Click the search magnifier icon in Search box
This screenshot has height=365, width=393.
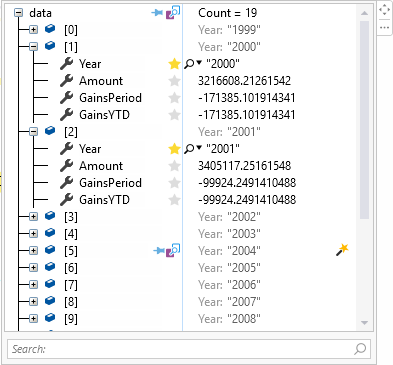click(x=360, y=349)
